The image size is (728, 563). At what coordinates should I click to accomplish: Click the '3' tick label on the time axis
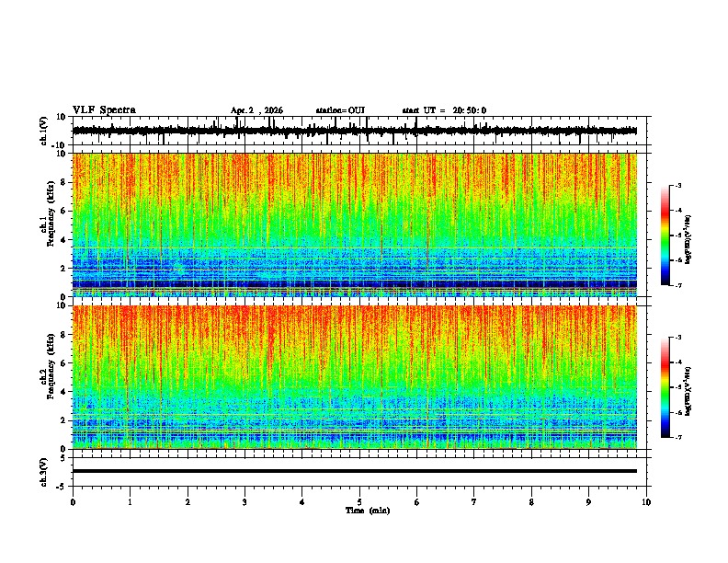pyautogui.click(x=245, y=502)
